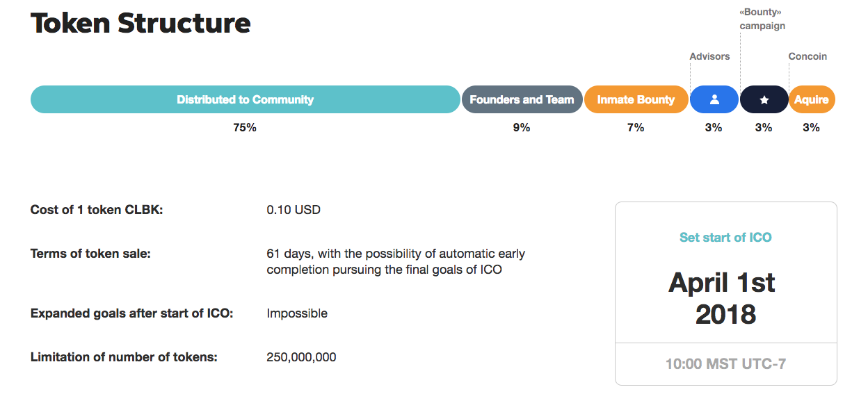
Task: Click the 0.10 USD token cost
Action: 294,210
